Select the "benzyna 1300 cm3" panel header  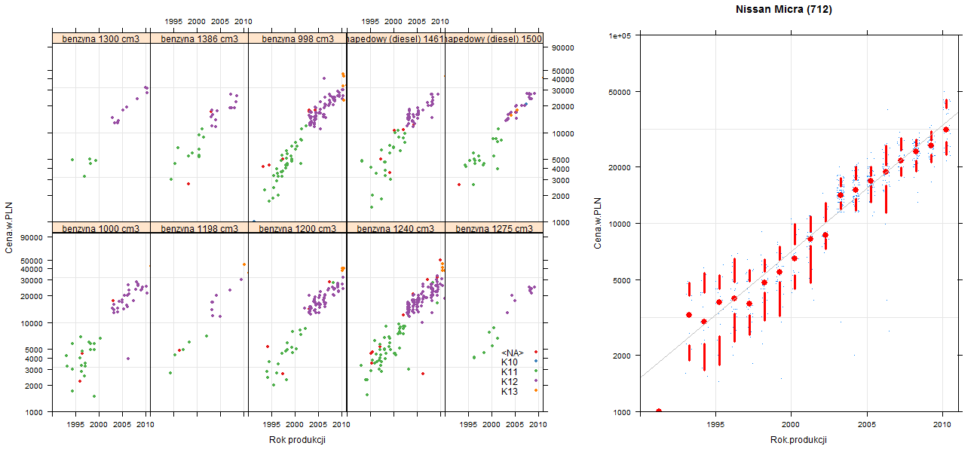click(101, 38)
